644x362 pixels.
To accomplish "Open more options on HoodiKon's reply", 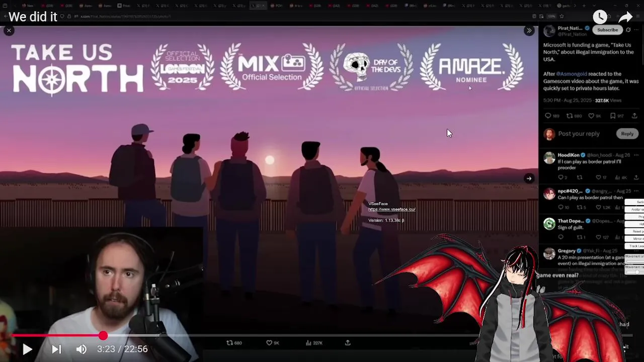I will click(636, 155).
